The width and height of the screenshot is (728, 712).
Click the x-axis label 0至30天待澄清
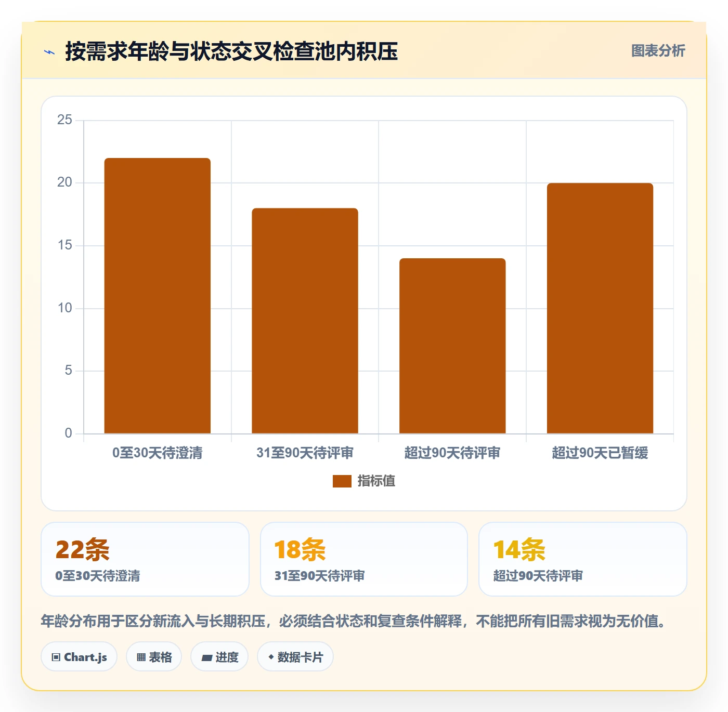tap(158, 453)
